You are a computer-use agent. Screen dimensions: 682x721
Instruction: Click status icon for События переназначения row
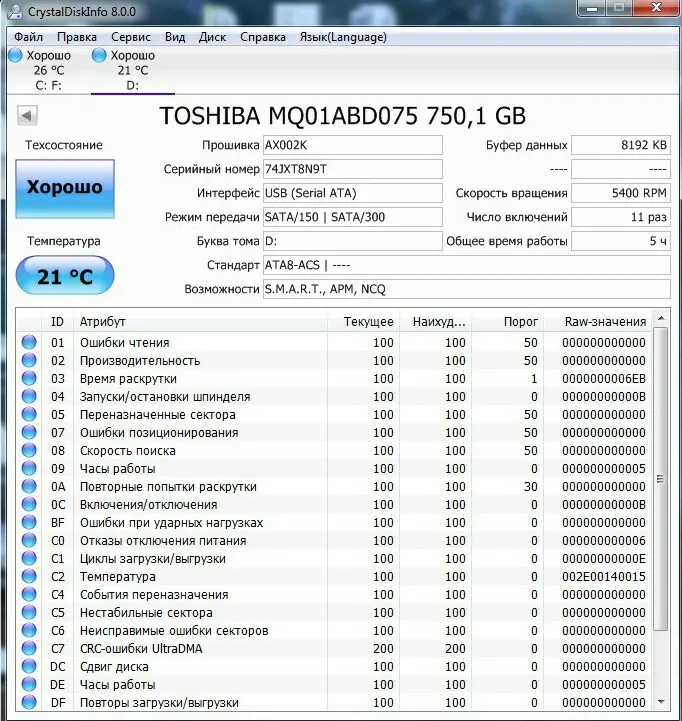coord(29,594)
